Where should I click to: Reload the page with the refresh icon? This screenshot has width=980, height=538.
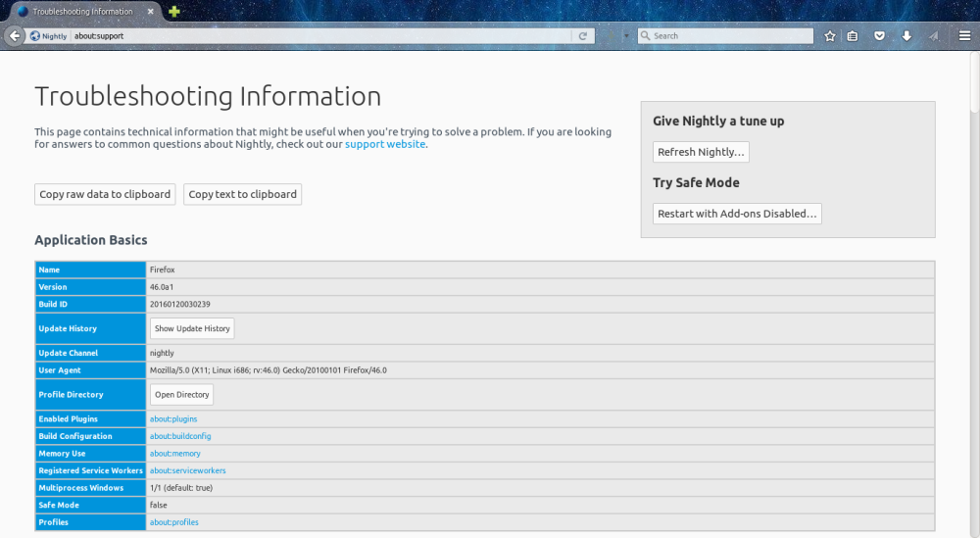pyautogui.click(x=582, y=36)
